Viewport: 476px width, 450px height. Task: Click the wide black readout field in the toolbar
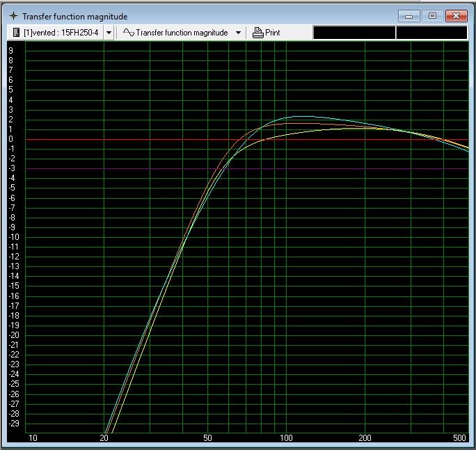click(354, 33)
